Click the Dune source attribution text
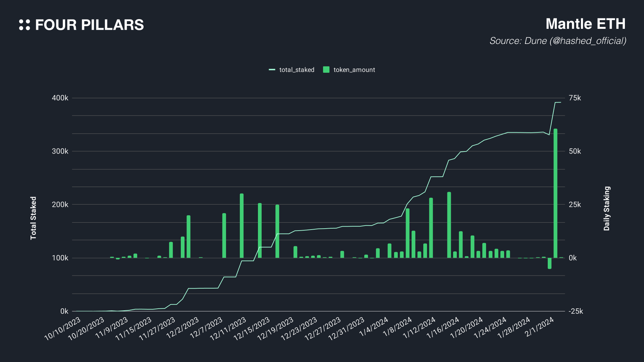The width and height of the screenshot is (644, 362). (x=557, y=41)
